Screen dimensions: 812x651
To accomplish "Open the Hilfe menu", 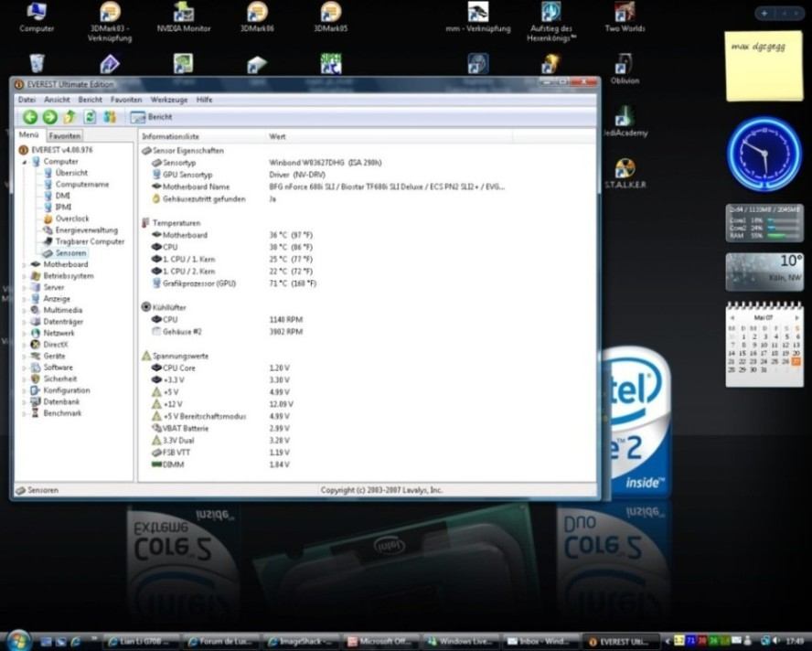I will [205, 100].
